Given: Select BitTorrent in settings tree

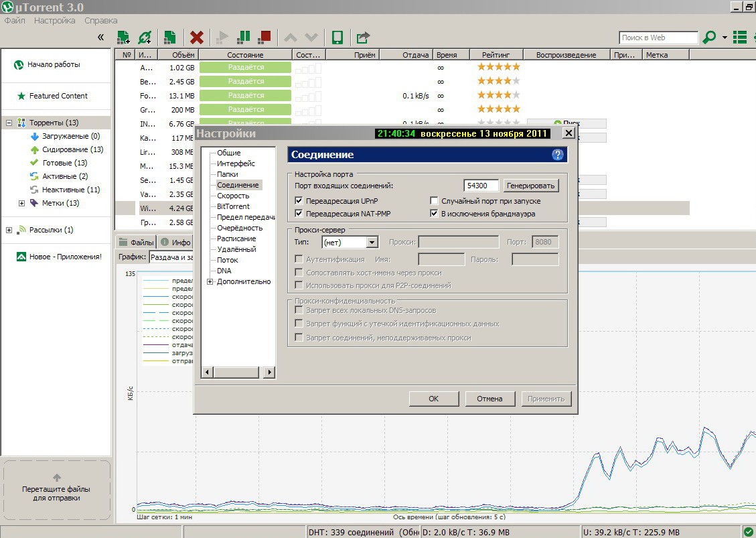Looking at the screenshot, I should [233, 206].
